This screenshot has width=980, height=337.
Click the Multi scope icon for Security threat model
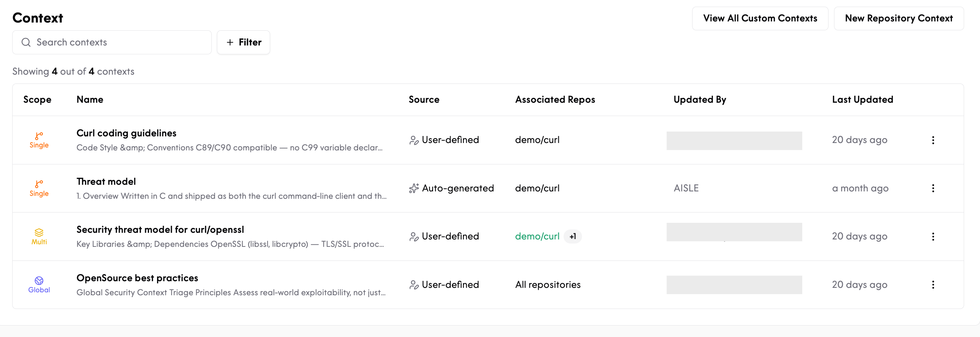(x=39, y=232)
